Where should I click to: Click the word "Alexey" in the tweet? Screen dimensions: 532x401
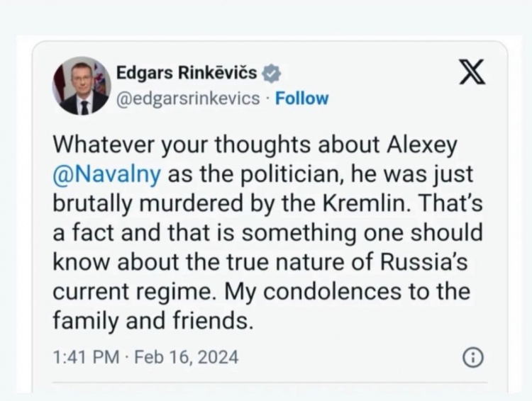422,146
